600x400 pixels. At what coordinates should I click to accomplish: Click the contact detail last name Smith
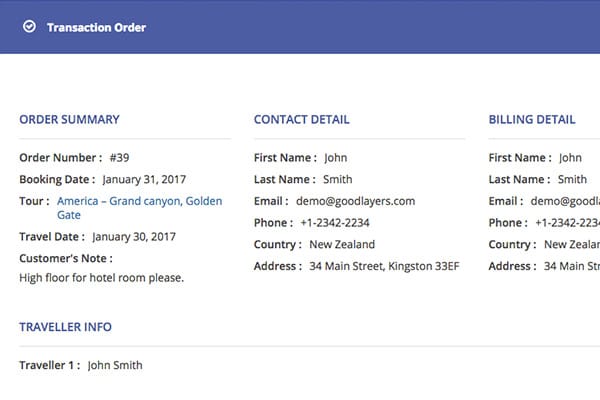[338, 180]
